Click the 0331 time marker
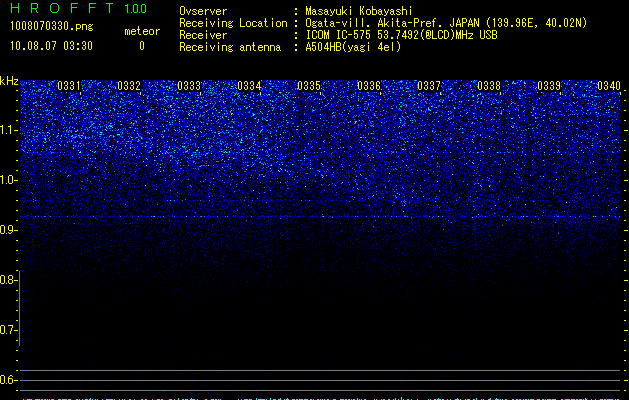This screenshot has height=400, width=629. [69, 86]
